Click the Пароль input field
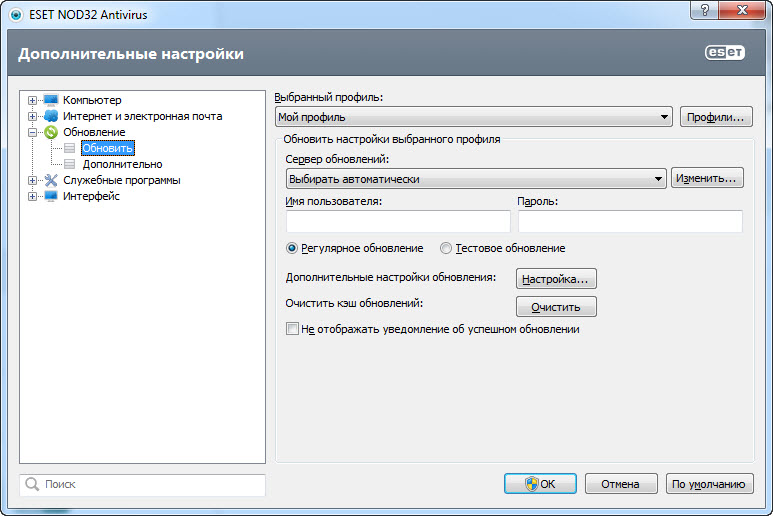Screen dimensions: 773x516 coord(630,221)
